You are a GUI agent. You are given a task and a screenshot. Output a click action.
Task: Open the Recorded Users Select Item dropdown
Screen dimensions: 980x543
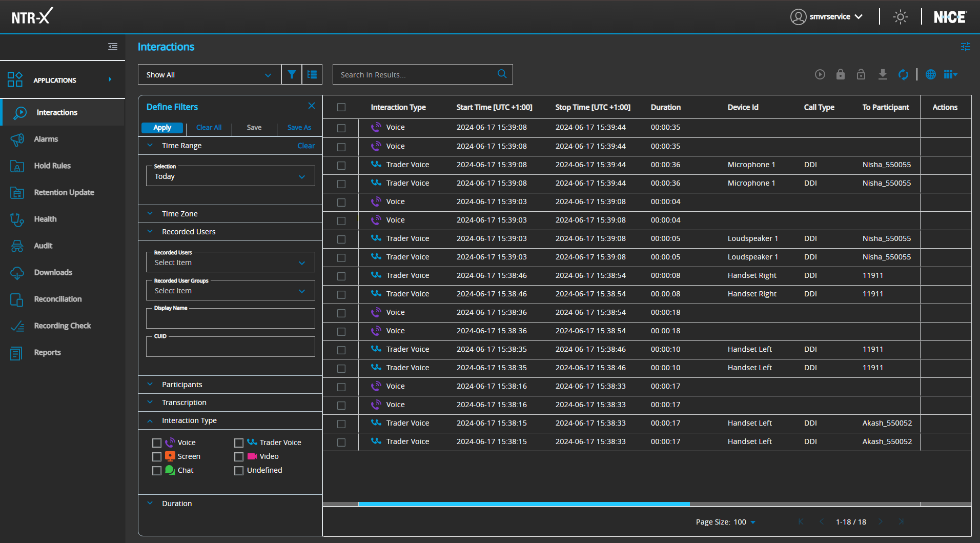click(231, 262)
